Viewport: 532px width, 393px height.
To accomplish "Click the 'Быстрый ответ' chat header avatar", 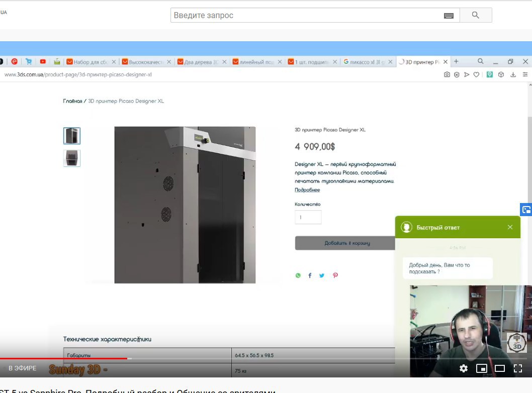I will pyautogui.click(x=406, y=227).
